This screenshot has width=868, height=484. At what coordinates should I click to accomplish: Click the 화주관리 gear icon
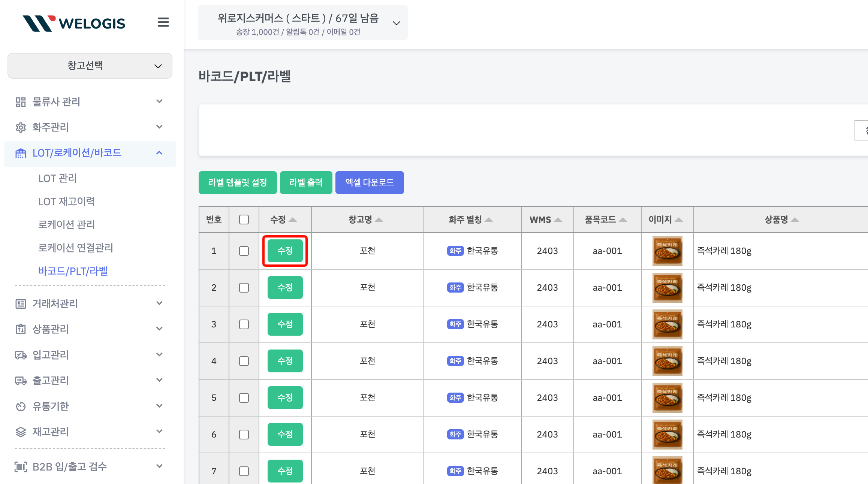pos(21,127)
